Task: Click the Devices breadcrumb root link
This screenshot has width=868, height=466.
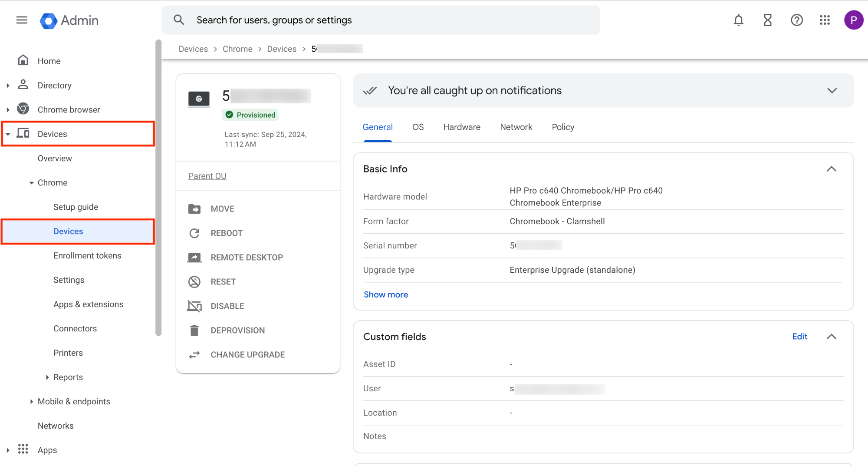Action: tap(193, 49)
